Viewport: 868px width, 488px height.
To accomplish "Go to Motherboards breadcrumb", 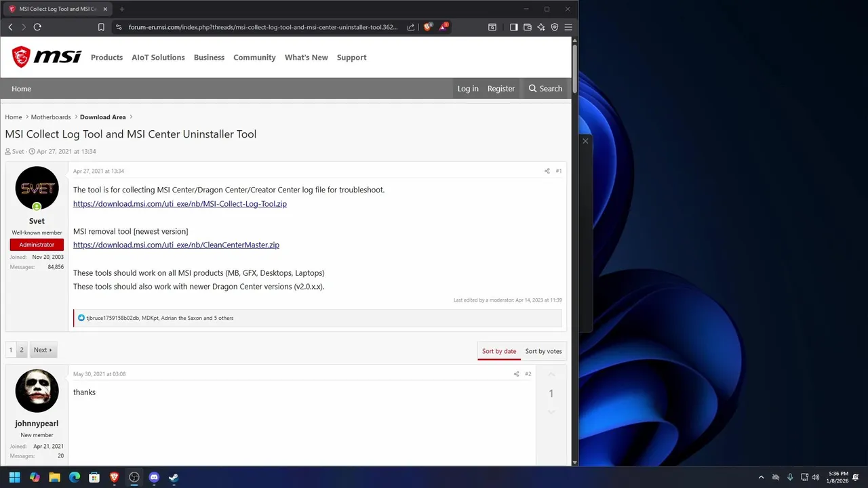I will tap(51, 117).
